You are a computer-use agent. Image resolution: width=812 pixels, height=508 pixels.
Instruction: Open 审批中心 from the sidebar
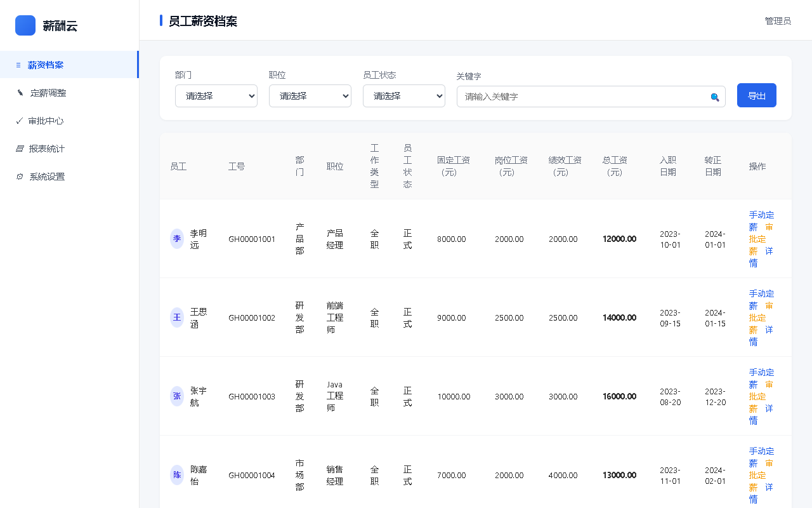click(x=69, y=121)
